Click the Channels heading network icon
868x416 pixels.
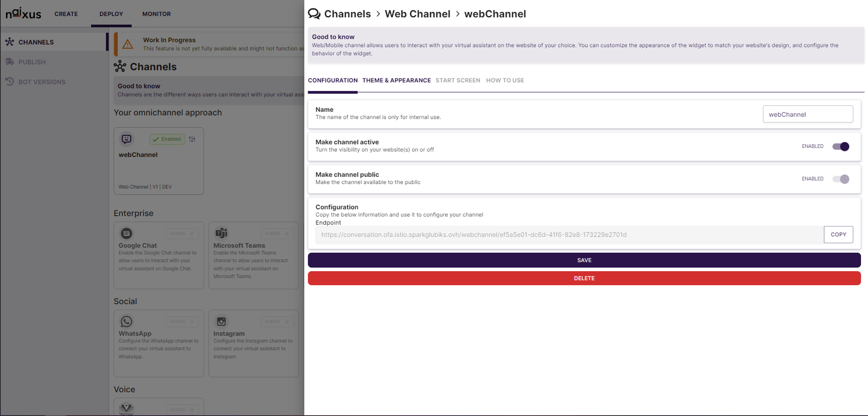(120, 66)
